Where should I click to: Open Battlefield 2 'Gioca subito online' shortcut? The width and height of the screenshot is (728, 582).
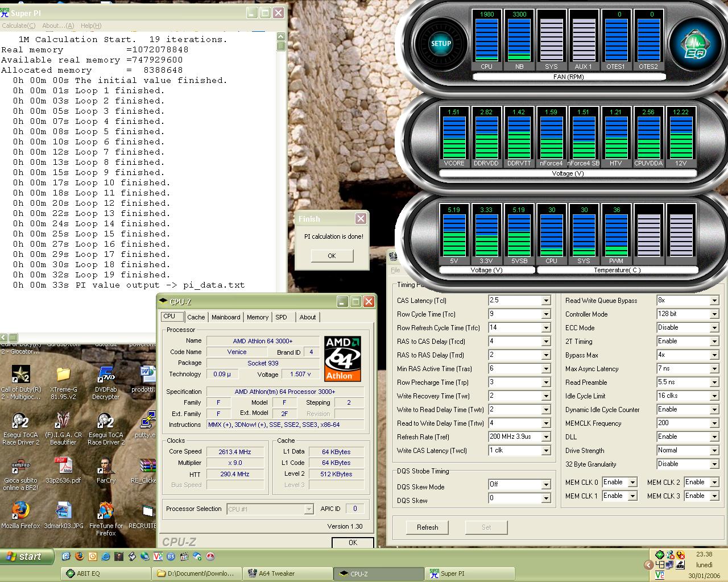pos(20,474)
